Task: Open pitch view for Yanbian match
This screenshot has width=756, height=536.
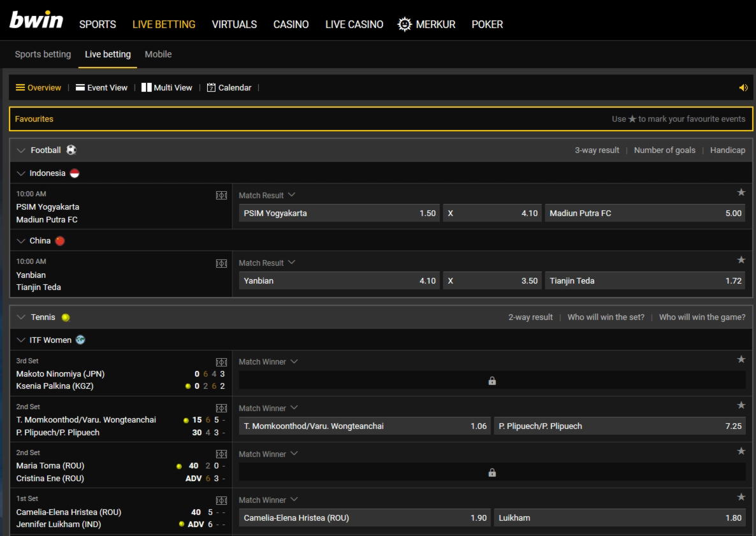Action: click(221, 263)
